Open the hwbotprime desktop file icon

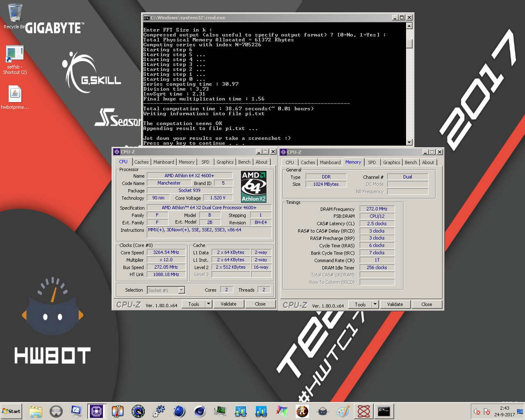15,98
